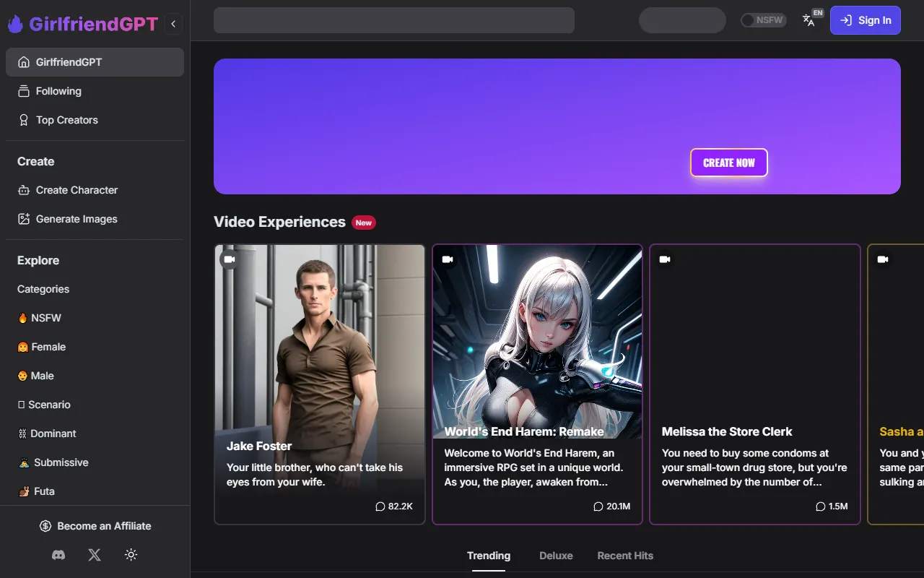Switch to the Deluxe tab
Image resolution: width=924 pixels, height=578 pixels.
556,556
